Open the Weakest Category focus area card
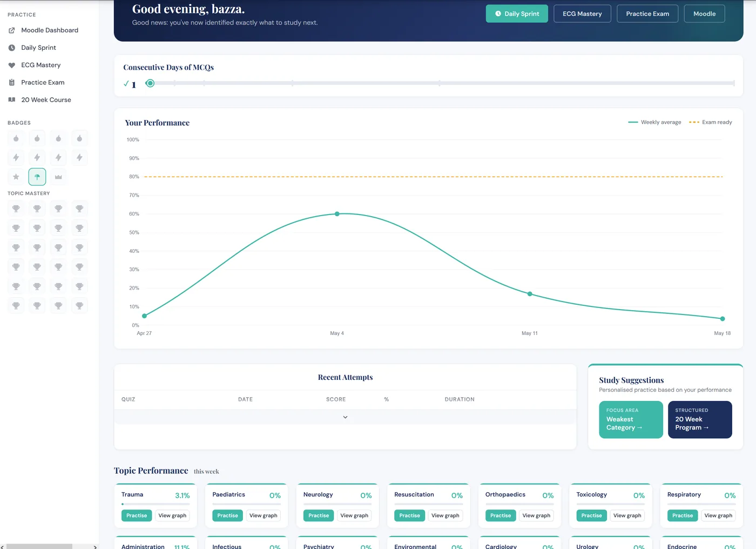This screenshot has width=756, height=549. coord(631,419)
